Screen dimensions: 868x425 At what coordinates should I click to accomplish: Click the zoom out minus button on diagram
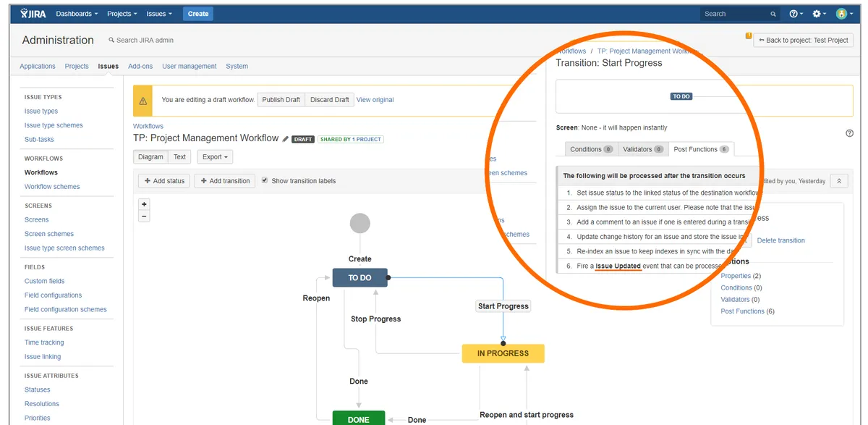144,216
